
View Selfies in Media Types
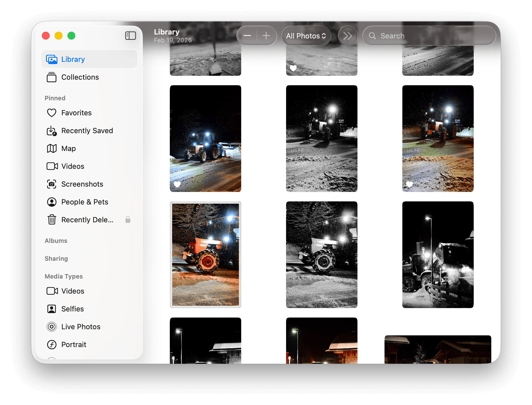click(x=72, y=309)
